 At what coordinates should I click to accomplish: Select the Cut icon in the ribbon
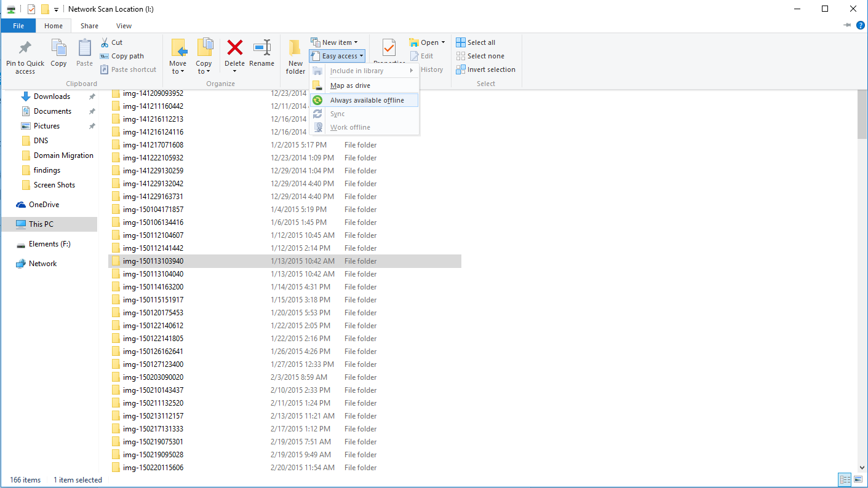tap(112, 42)
